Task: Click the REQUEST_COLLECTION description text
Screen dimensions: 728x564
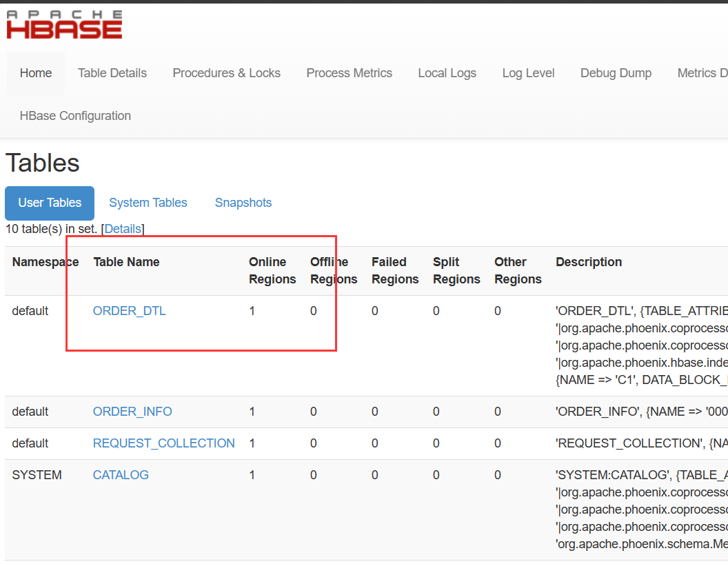Action: (x=642, y=443)
